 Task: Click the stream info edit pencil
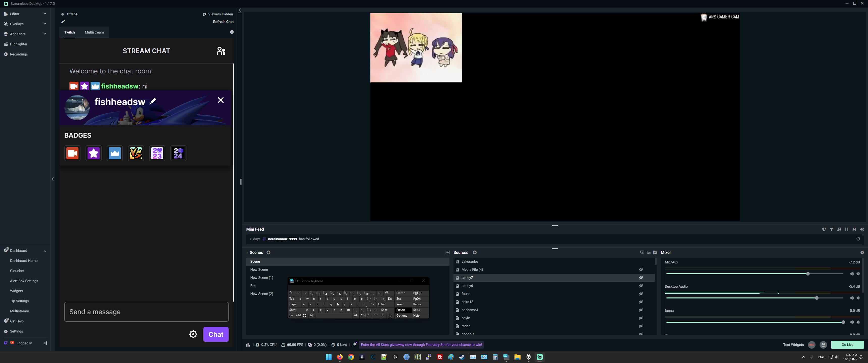pos(63,21)
